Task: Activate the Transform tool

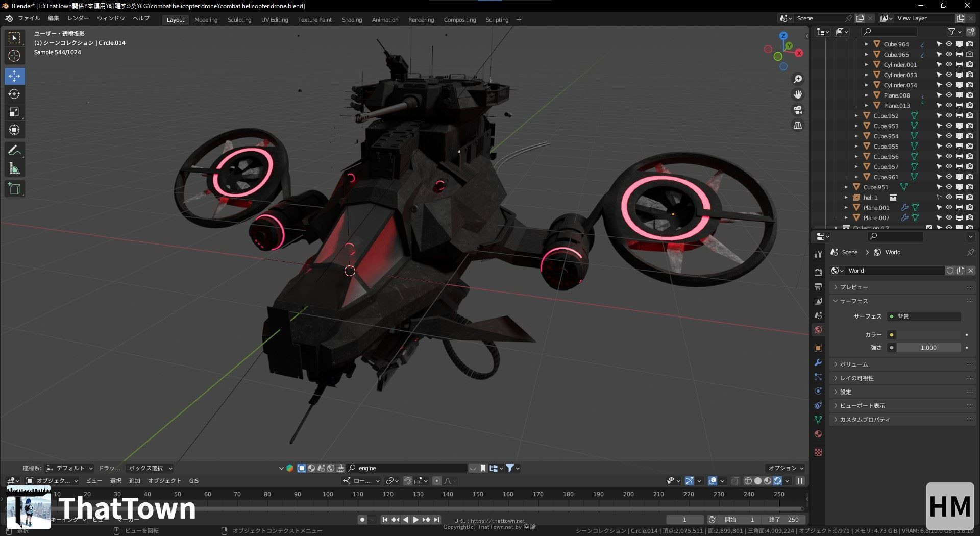Action: (15, 130)
